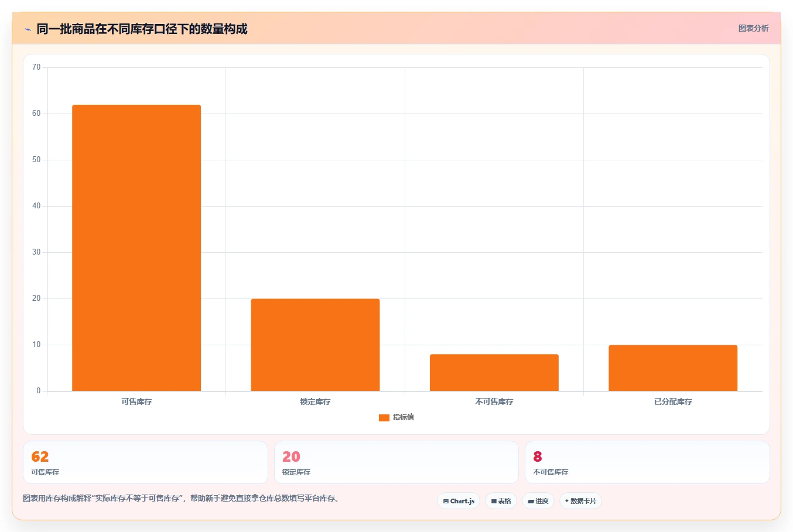Click the lightning icon beside the chart title
793x532 pixels.
click(28, 29)
